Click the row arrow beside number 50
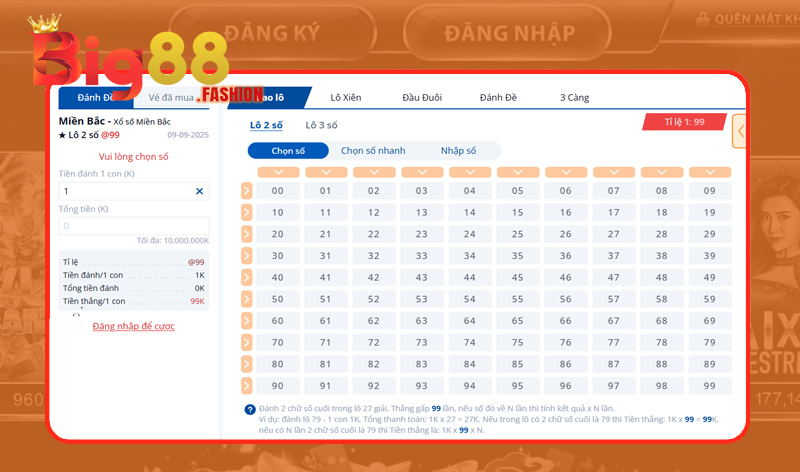 tap(246, 299)
